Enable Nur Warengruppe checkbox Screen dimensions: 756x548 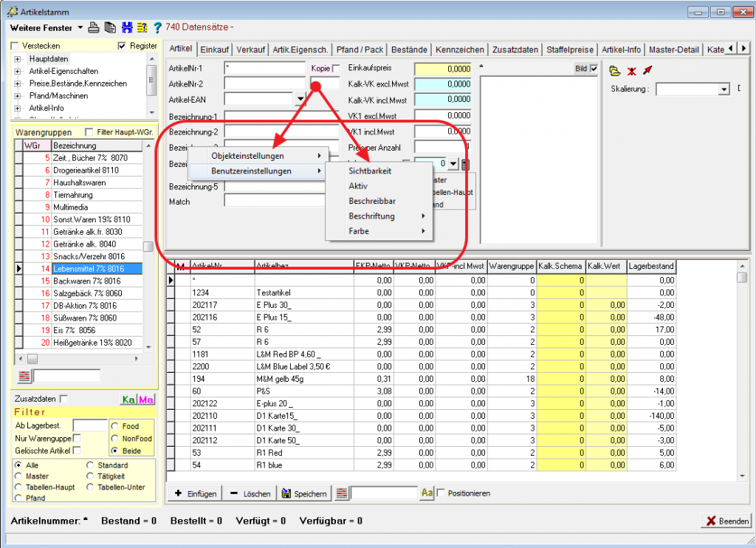(x=76, y=439)
